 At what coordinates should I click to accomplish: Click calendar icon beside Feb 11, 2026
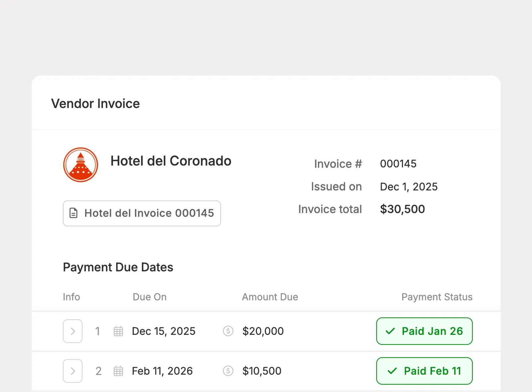(x=118, y=371)
